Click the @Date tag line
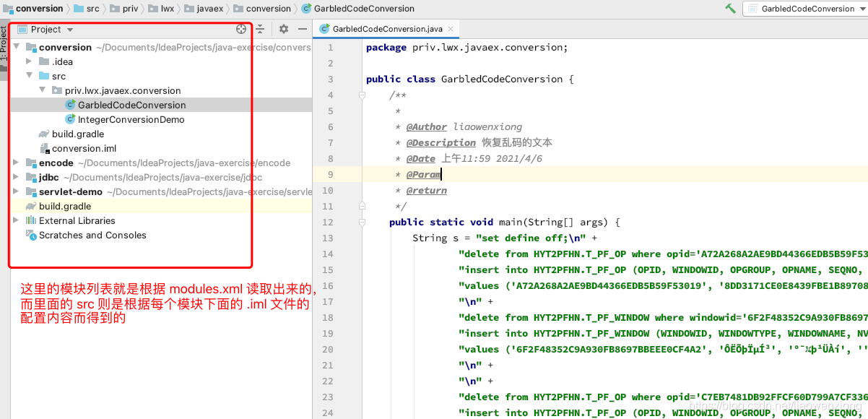This screenshot has width=868, height=419. (474, 158)
